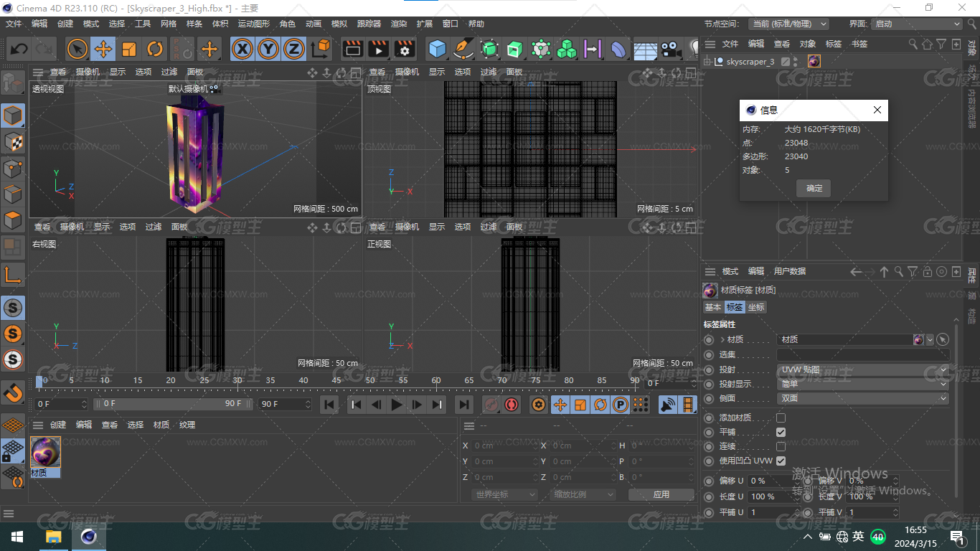Open the 节点空间 当前 dropdown

point(788,24)
